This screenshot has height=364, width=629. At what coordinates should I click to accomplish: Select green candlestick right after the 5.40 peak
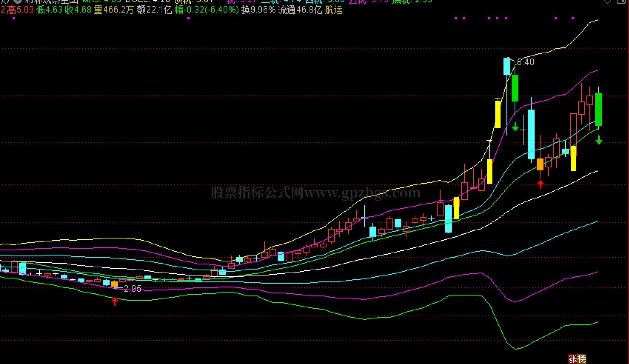pos(515,88)
